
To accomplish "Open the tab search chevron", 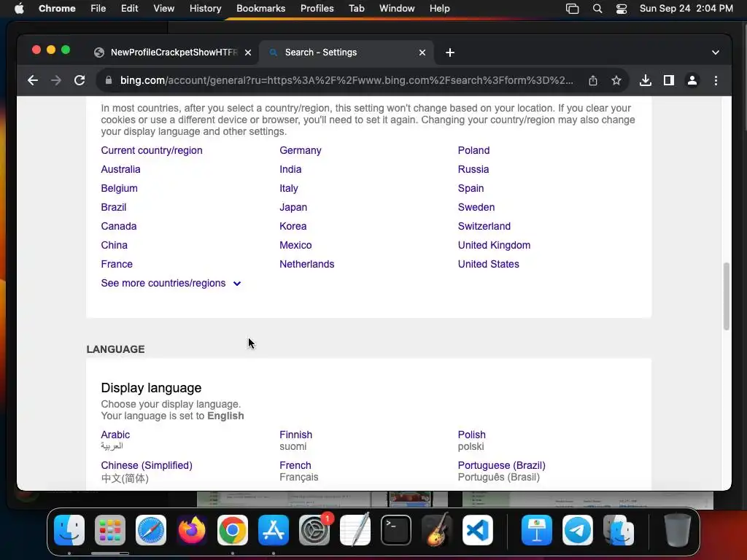I will [x=715, y=52].
